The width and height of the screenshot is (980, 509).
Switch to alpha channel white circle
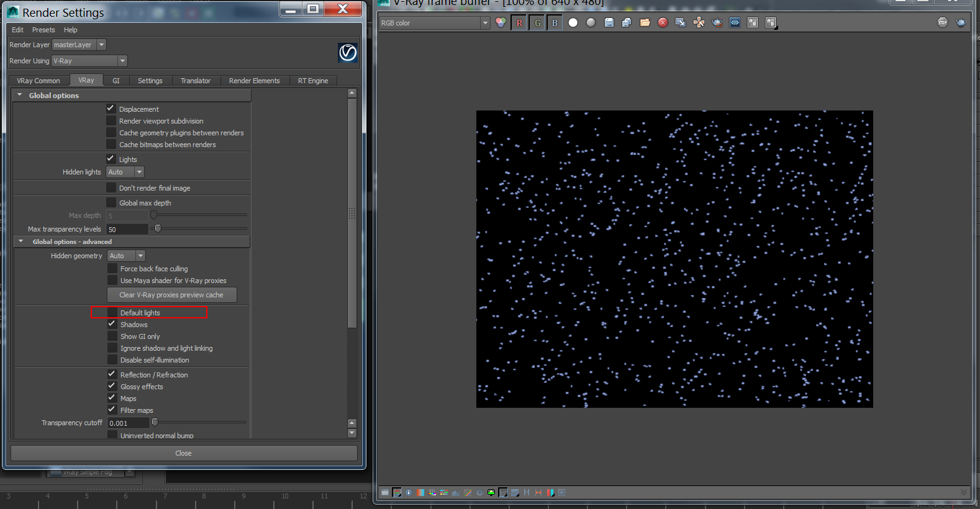[573, 22]
